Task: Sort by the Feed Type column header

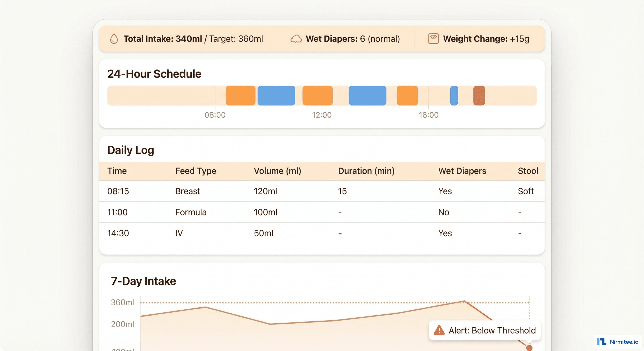Action: click(x=196, y=171)
